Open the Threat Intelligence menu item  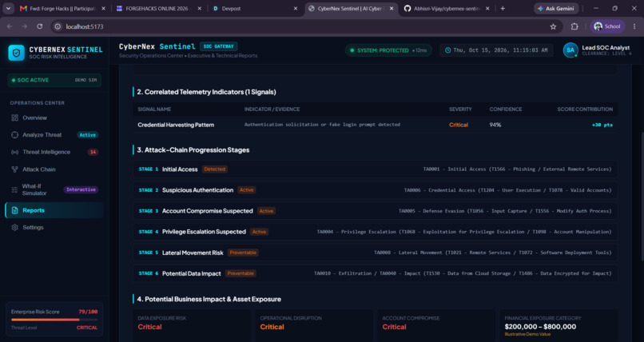click(x=54, y=152)
